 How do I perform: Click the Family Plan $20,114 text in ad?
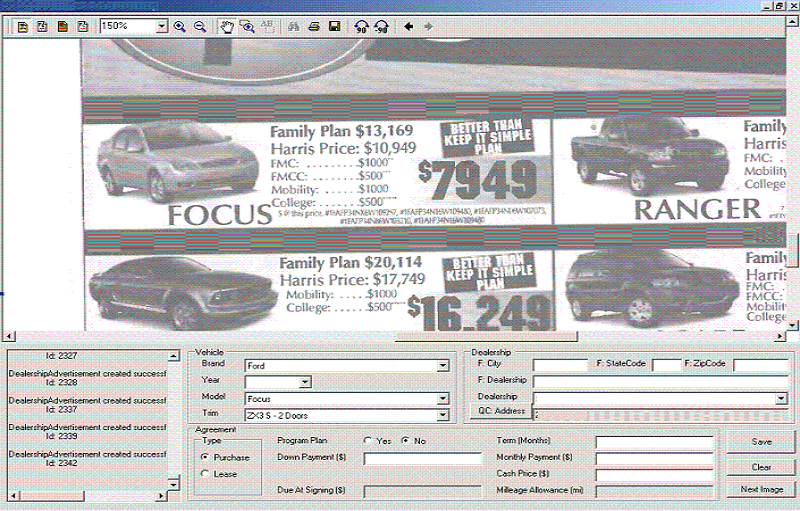click(351, 263)
